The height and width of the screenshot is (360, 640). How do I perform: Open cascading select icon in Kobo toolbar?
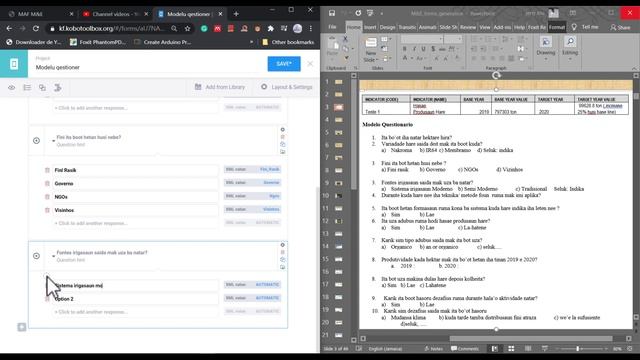click(58, 87)
